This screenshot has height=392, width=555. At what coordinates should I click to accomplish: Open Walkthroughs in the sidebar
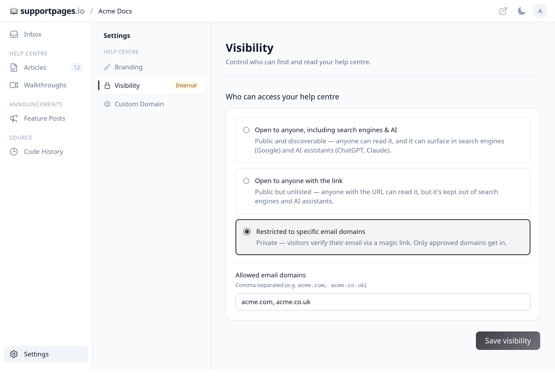46,85
